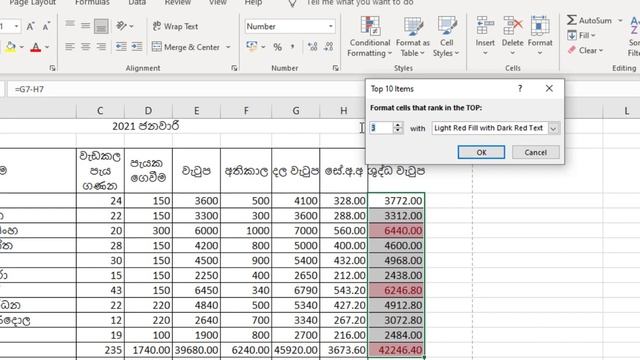Click the rank count input field
Viewport: 640px width, 360px height.
(381, 128)
